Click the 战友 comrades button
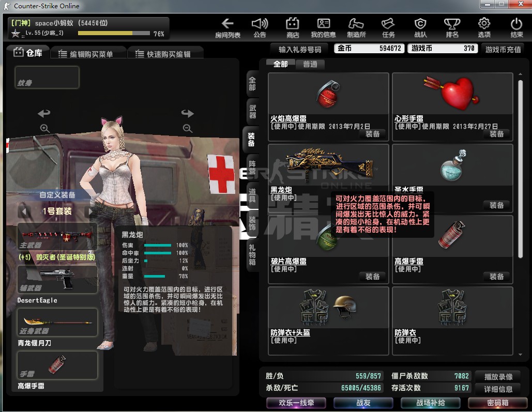The height and width of the screenshot is (412, 532). pos(363,403)
